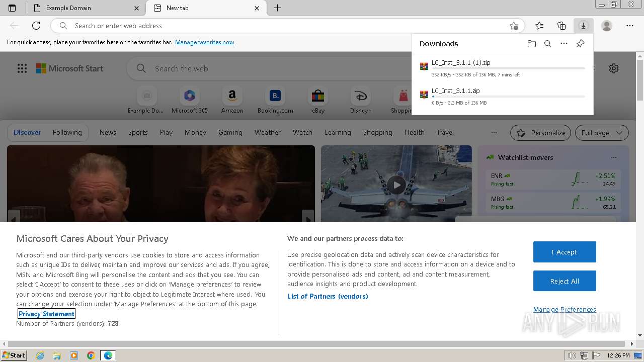Open the Money category

coord(195,133)
